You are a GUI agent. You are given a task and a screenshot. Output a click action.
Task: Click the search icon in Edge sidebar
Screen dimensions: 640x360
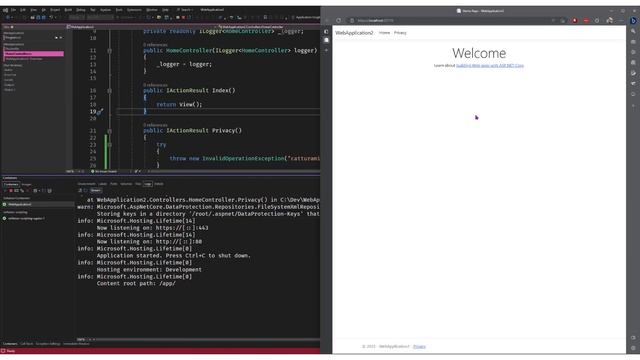coord(633,31)
